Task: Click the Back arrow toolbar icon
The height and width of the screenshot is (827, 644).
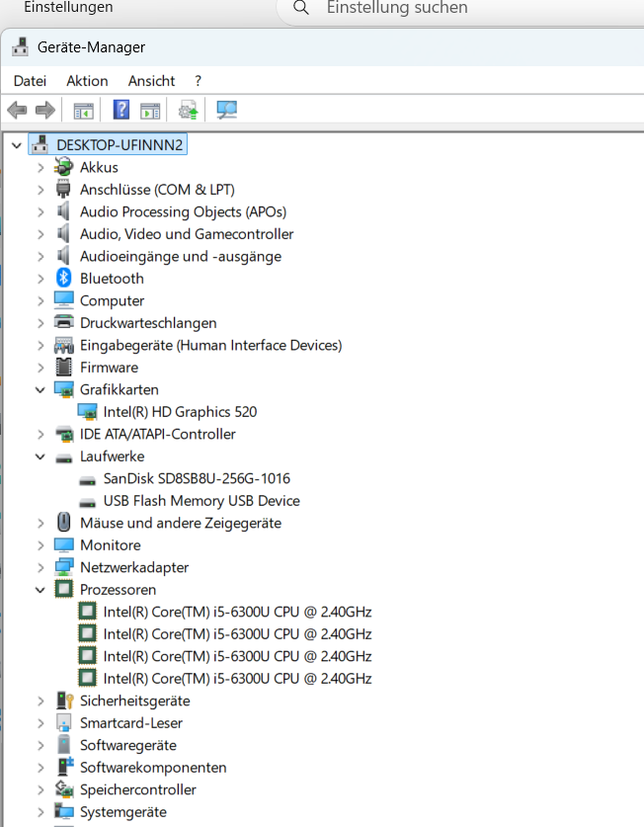Action: coord(17,111)
